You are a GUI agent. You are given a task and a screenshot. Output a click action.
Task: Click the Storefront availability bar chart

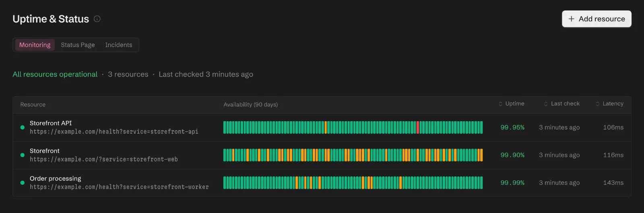coord(353,155)
